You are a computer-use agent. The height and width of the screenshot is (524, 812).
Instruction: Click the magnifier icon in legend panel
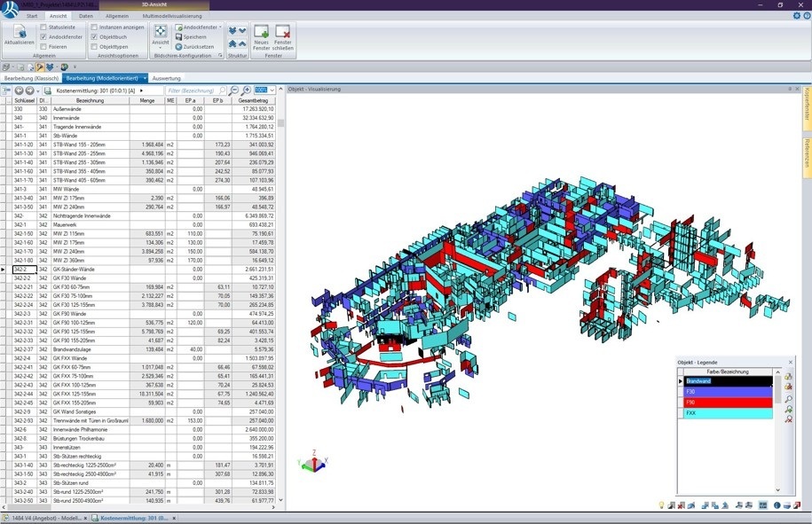point(788,399)
